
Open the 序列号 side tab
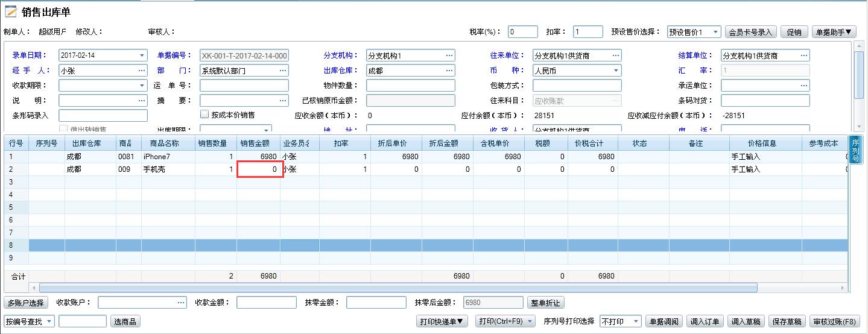[x=855, y=150]
